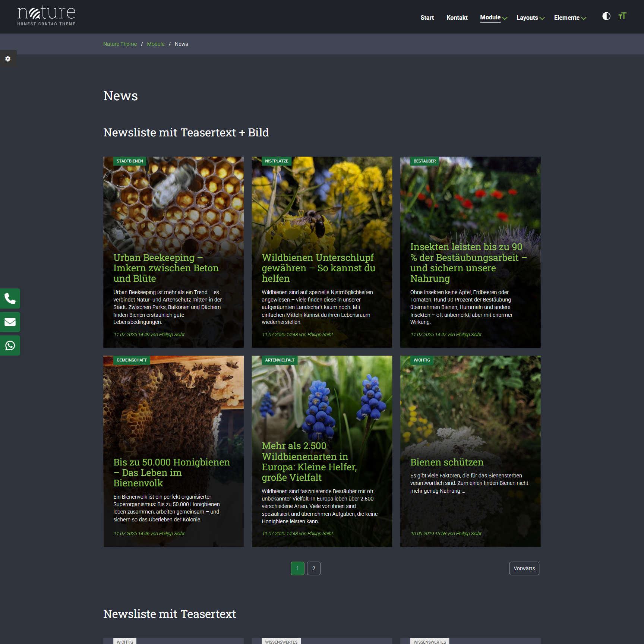Viewport: 644px width, 644px height.
Task: Open the Start menu item
Action: [x=427, y=18]
